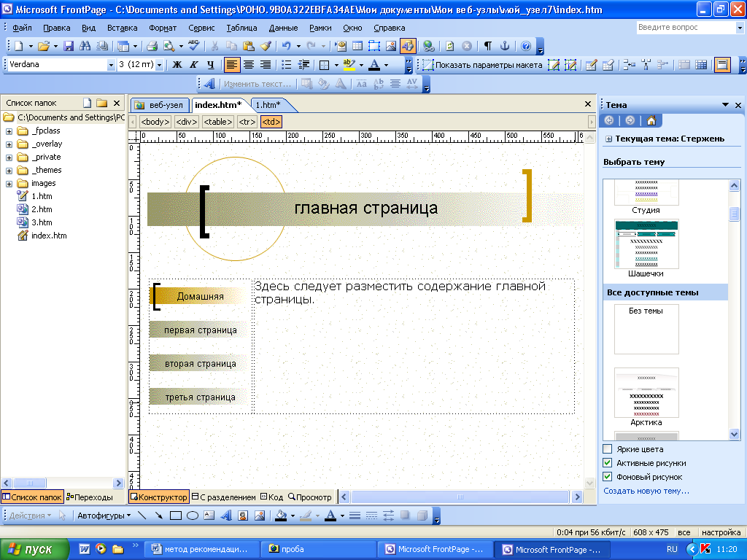
Task: Toggle Italic formatting (К)
Action: coord(193,65)
